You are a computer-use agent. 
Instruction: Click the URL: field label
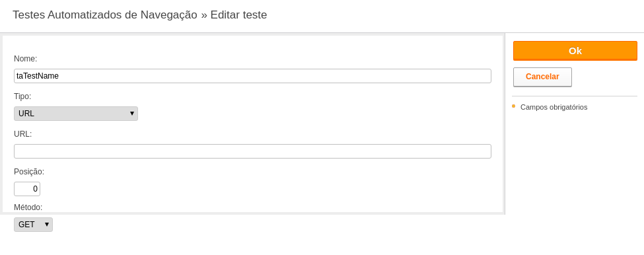22,134
